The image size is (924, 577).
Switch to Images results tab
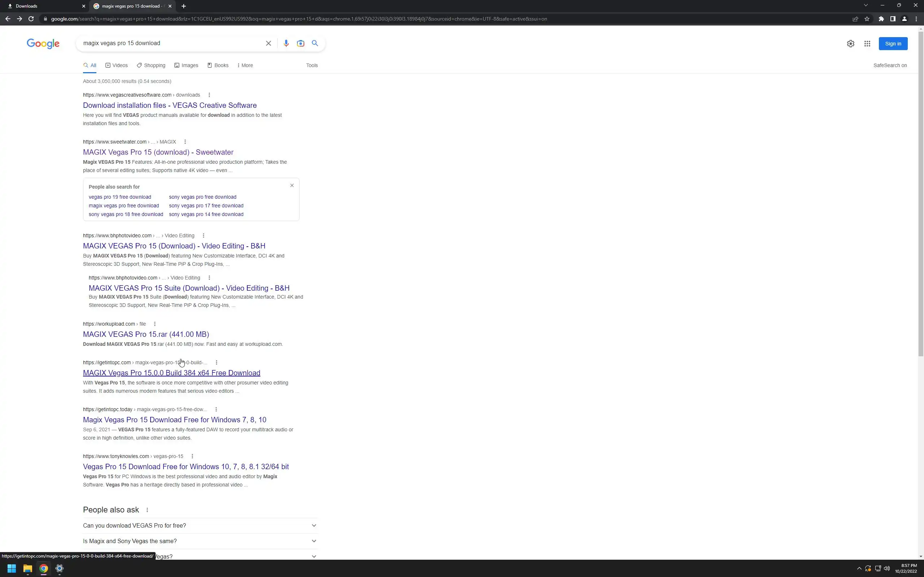[x=186, y=65]
